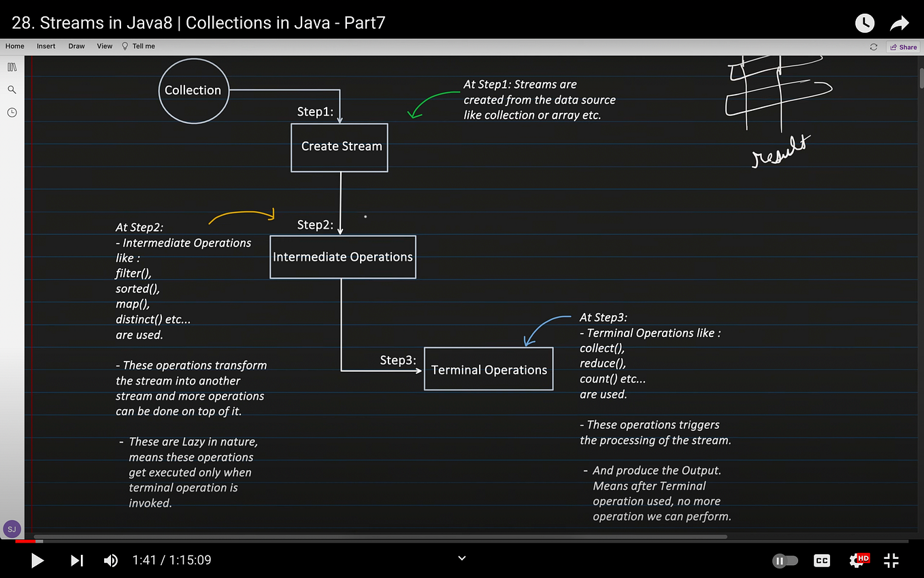Open the Insert menu
This screenshot has height=578, width=924.
46,46
